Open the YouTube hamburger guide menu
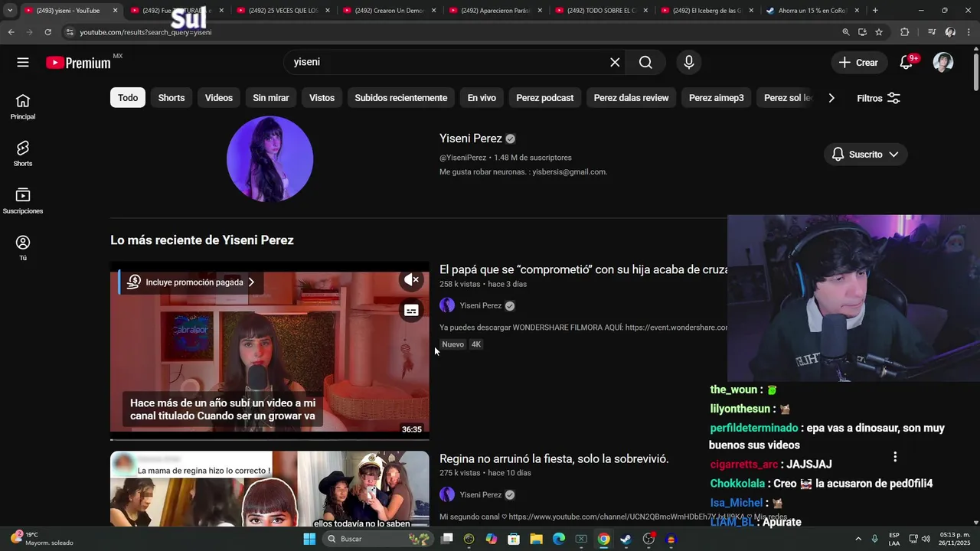Viewport: 980px width, 551px height. click(23, 62)
